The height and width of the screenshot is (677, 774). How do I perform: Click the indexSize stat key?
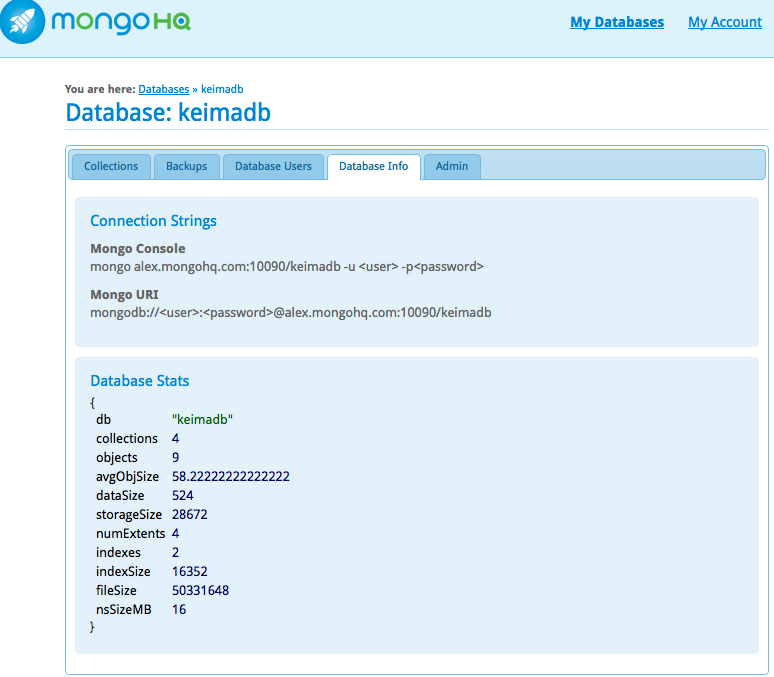pyautogui.click(x=123, y=572)
